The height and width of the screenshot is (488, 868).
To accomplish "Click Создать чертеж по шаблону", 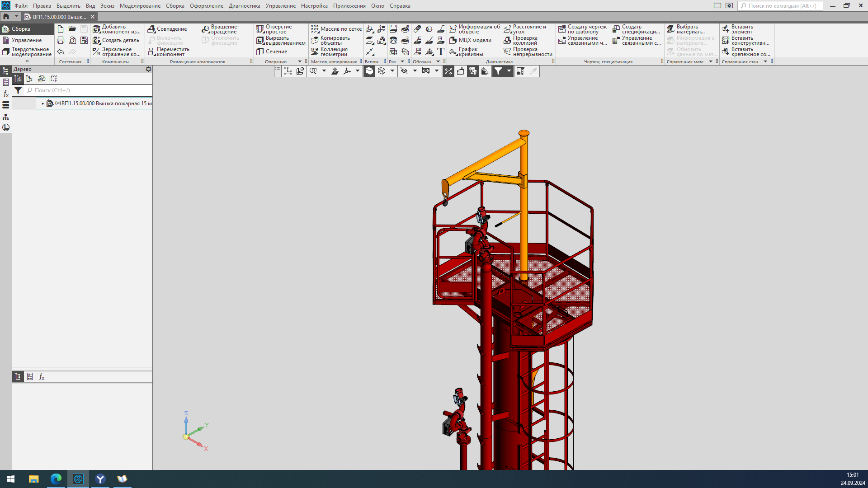I will click(582, 29).
